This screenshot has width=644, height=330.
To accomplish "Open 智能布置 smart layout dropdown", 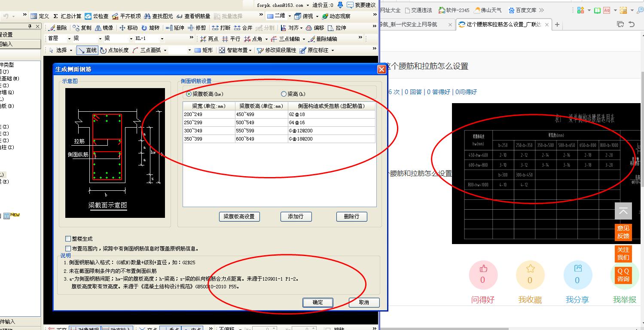I will [x=250, y=50].
